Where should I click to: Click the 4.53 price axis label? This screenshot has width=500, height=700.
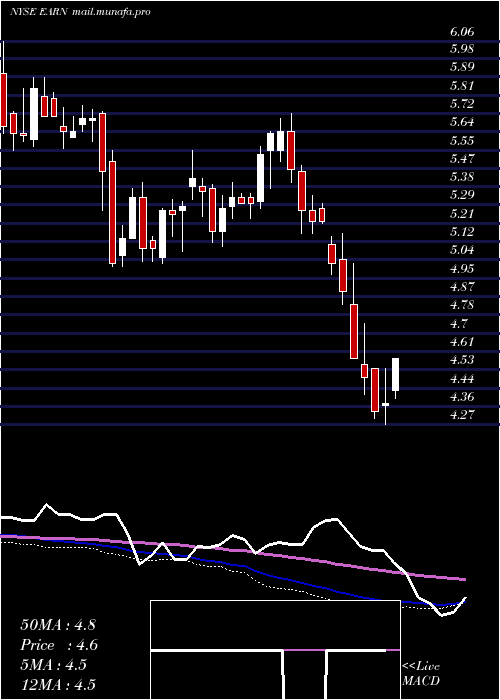coord(462,360)
